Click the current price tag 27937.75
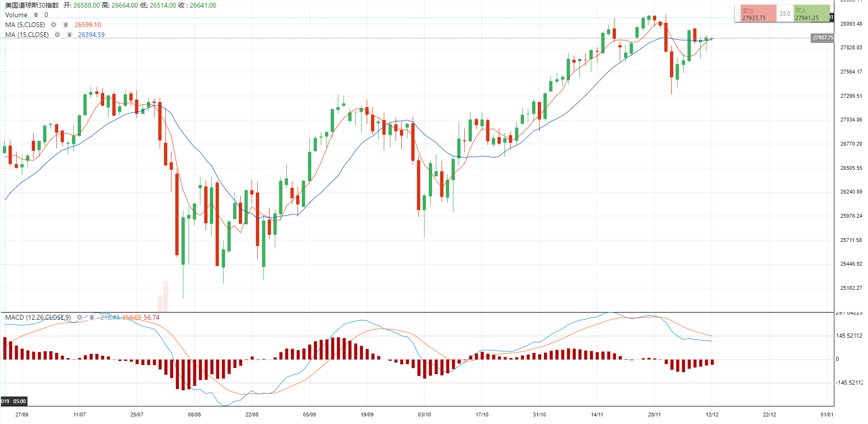 pos(823,38)
